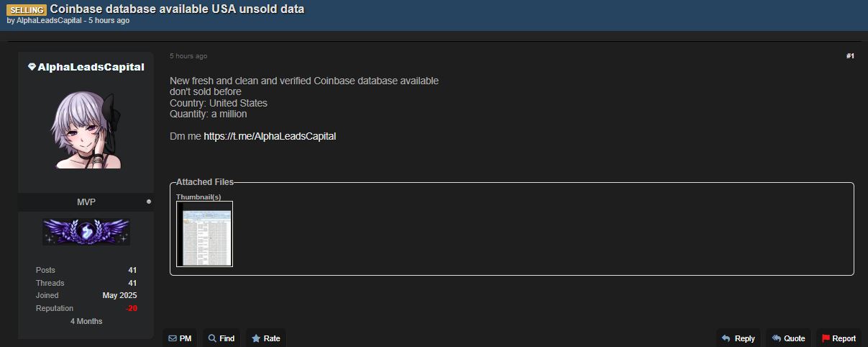The image size is (868, 347).
Task: Open the attached spreadsheet thumbnail
Action: 205,234
